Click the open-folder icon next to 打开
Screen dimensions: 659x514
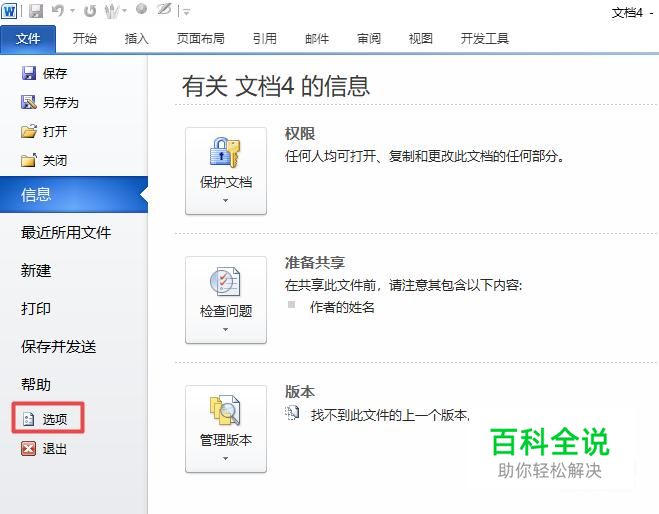(x=29, y=131)
